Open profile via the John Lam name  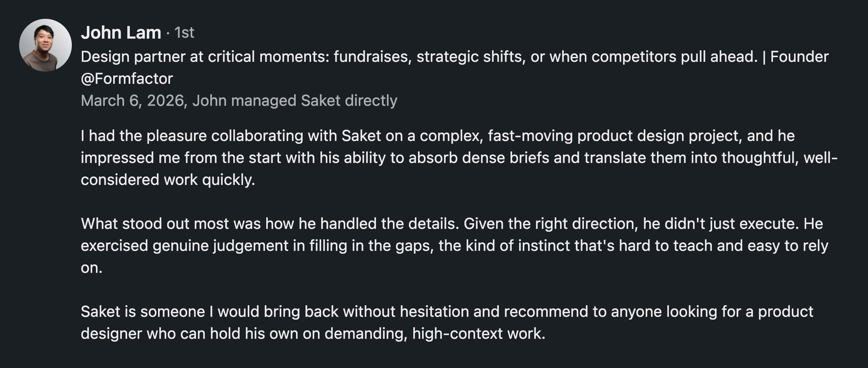tap(121, 33)
